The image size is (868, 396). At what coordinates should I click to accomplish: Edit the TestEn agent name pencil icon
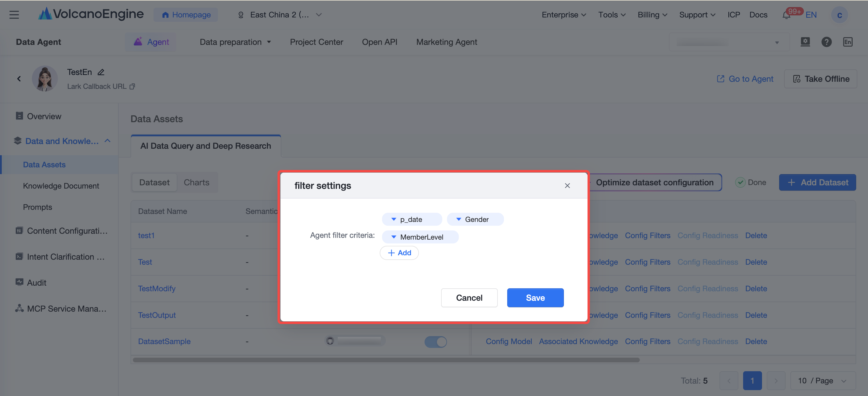click(x=101, y=72)
